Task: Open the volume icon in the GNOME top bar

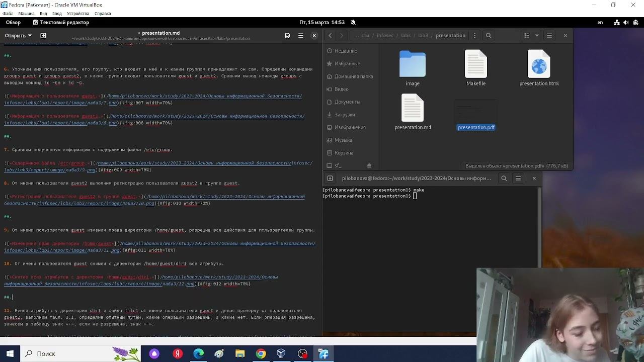Action: pyautogui.click(x=626, y=23)
